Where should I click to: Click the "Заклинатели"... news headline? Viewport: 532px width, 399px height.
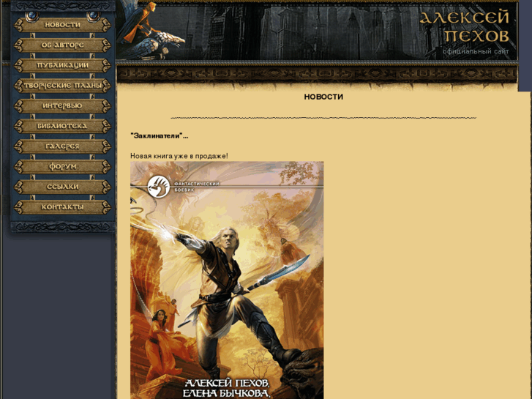pyautogui.click(x=160, y=136)
